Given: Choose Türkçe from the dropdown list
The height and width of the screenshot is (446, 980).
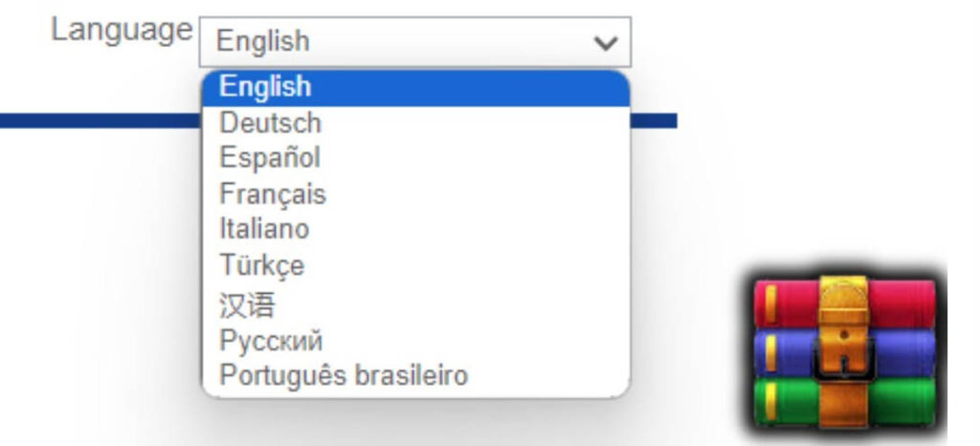Looking at the screenshot, I should click(262, 265).
